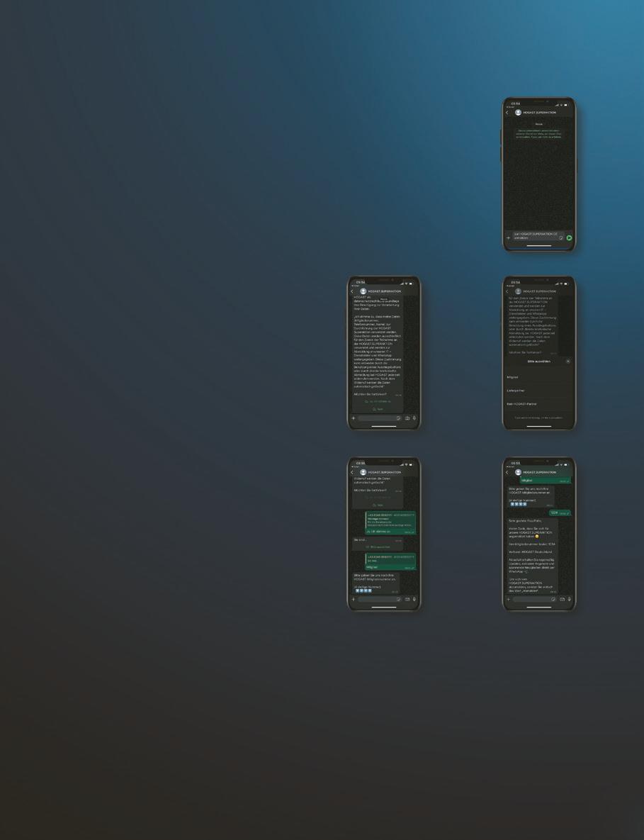Tap avatar in Bitte auswählen sheet phone header

(x=518, y=291)
